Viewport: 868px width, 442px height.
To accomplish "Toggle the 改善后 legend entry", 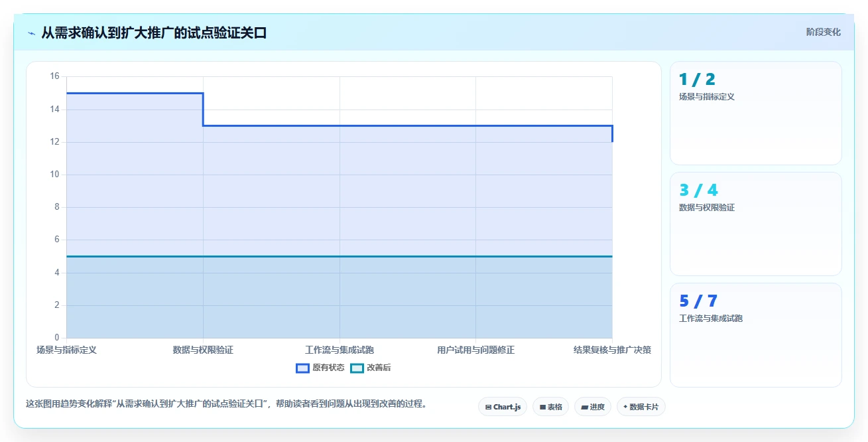I will (x=370, y=368).
